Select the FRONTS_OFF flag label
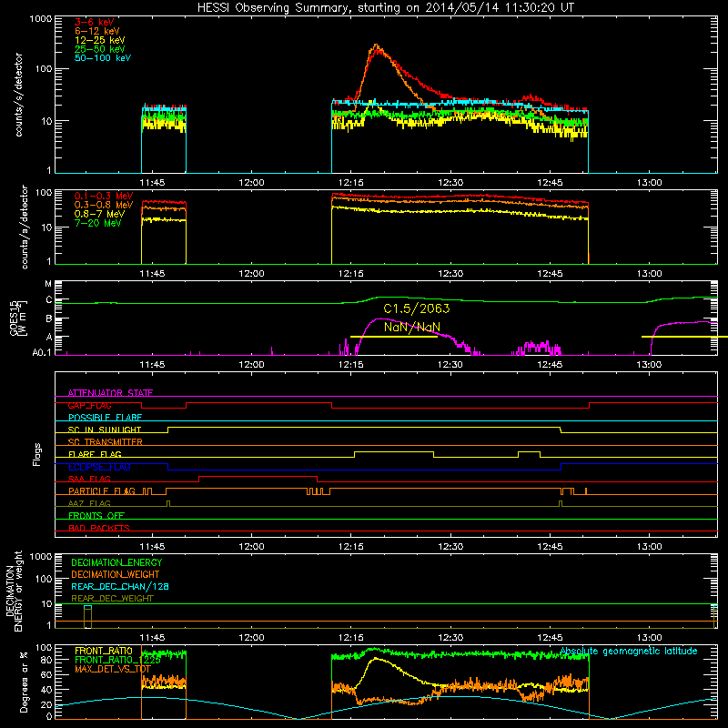 [x=96, y=516]
